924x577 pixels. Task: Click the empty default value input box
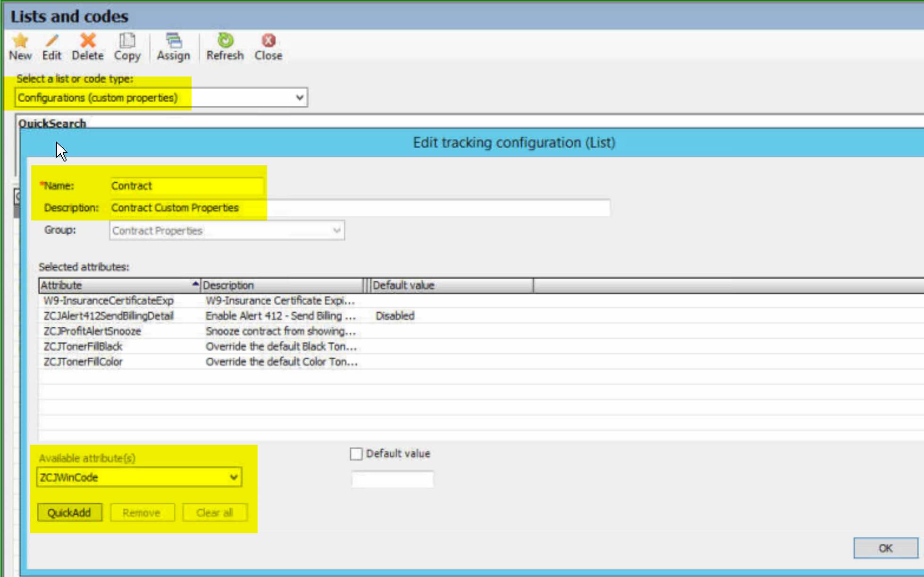click(x=392, y=480)
